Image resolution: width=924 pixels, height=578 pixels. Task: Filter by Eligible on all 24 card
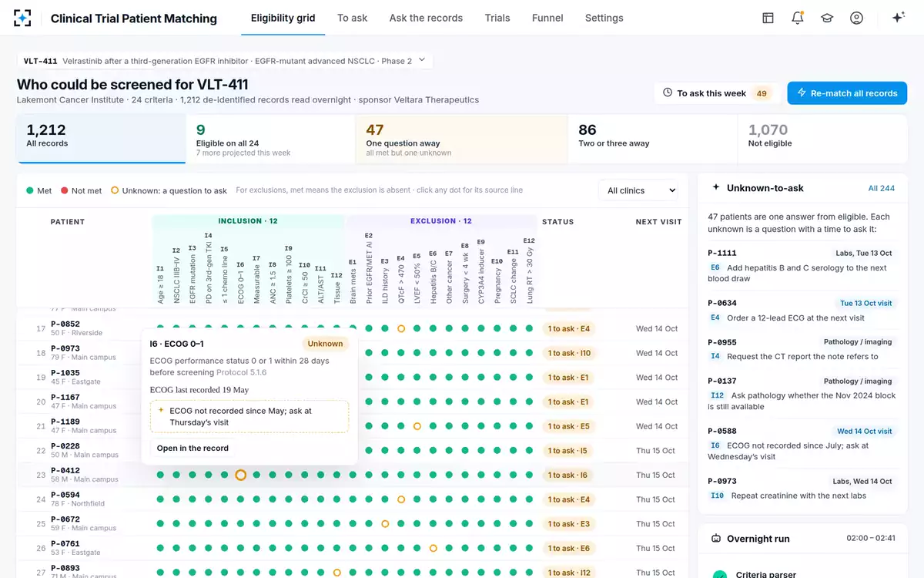point(270,139)
